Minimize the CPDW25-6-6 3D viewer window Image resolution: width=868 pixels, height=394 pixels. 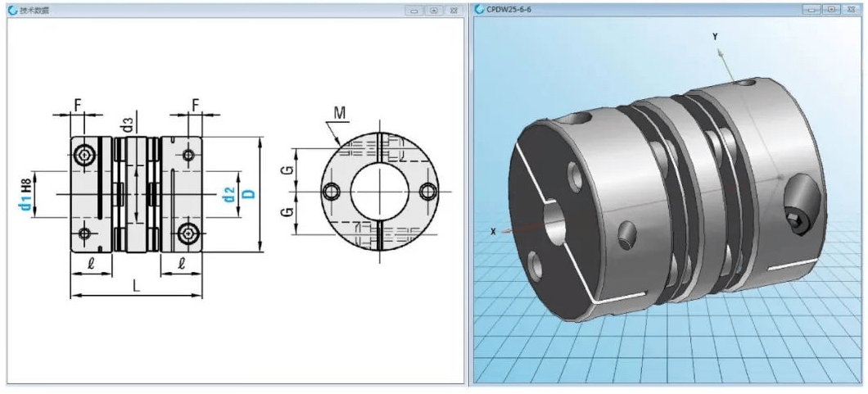[812, 9]
